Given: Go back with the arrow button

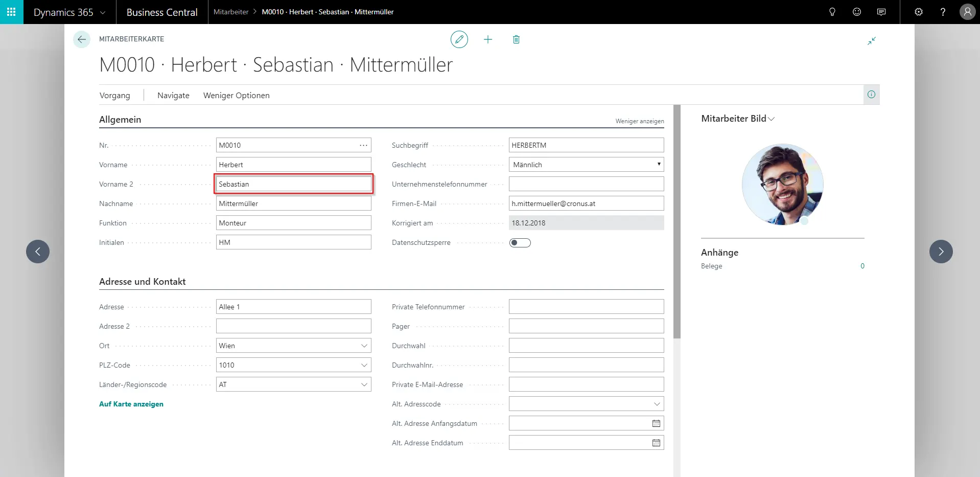Looking at the screenshot, I should point(82,39).
